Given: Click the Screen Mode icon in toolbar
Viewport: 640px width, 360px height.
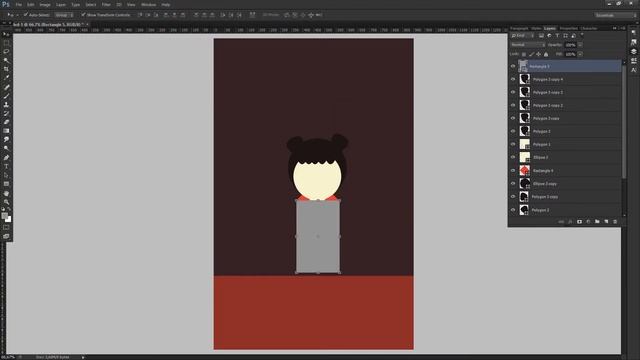Looking at the screenshot, I should tap(6, 236).
